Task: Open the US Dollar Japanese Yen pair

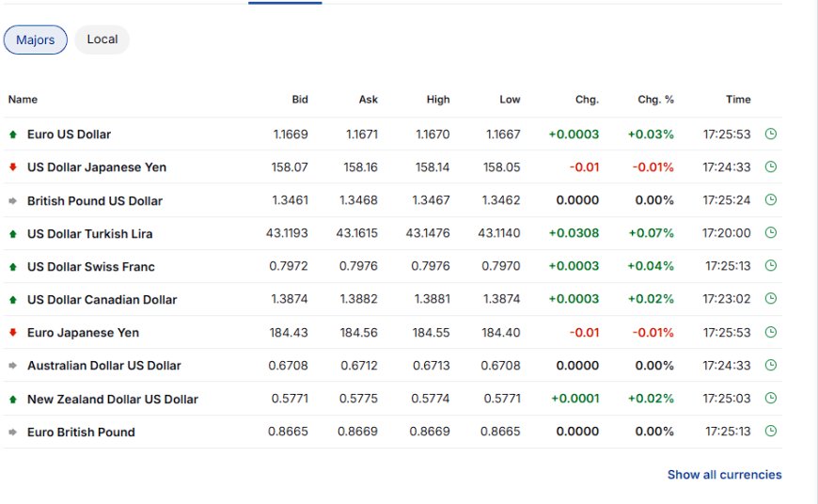Action: click(97, 167)
